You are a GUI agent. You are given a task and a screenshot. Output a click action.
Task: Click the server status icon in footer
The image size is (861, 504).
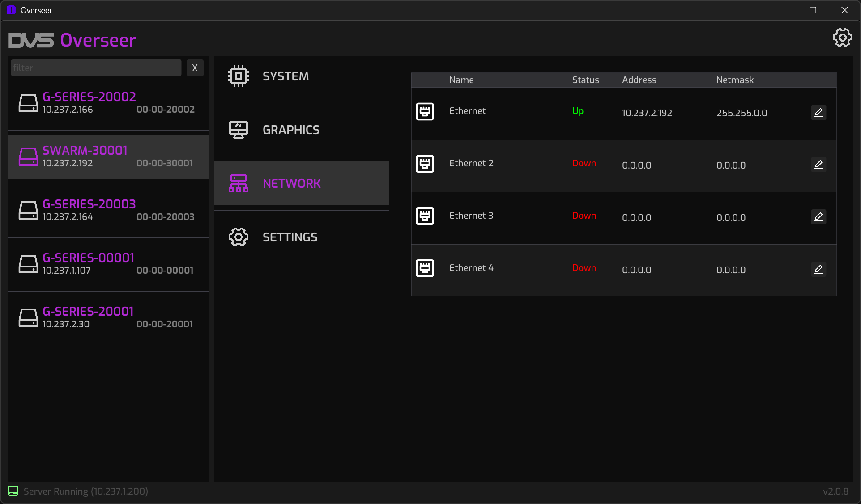click(13, 491)
